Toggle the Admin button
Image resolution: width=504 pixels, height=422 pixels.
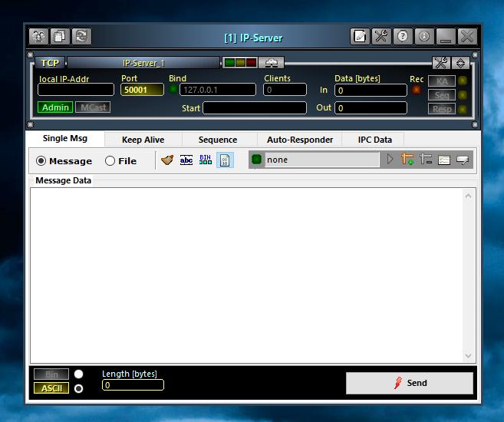pos(55,107)
